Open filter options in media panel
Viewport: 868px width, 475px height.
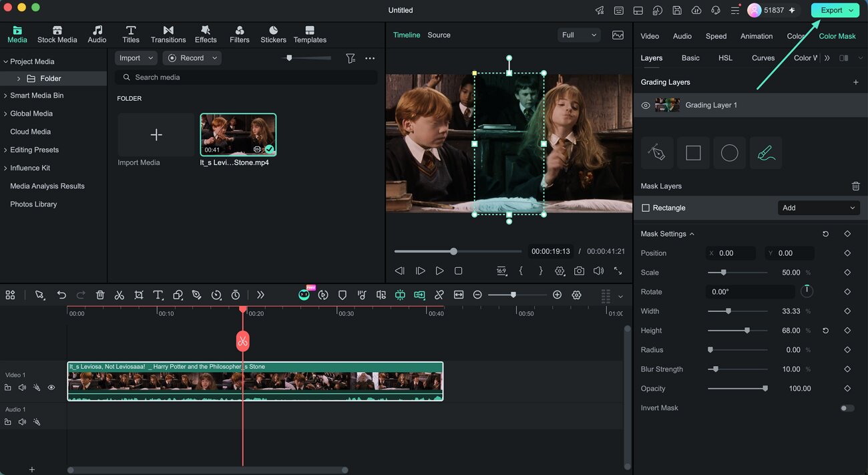tap(351, 58)
